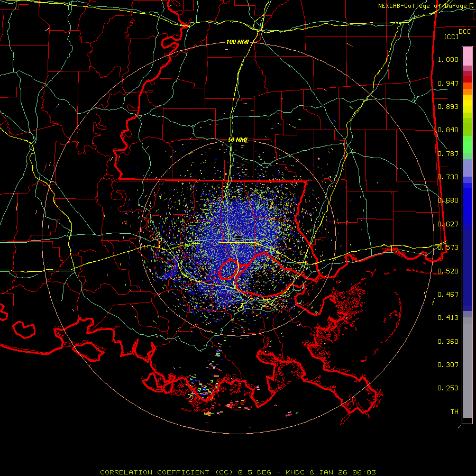Click the 100 NMI range ring label
Screen dimensions: 476x476
[237, 42]
